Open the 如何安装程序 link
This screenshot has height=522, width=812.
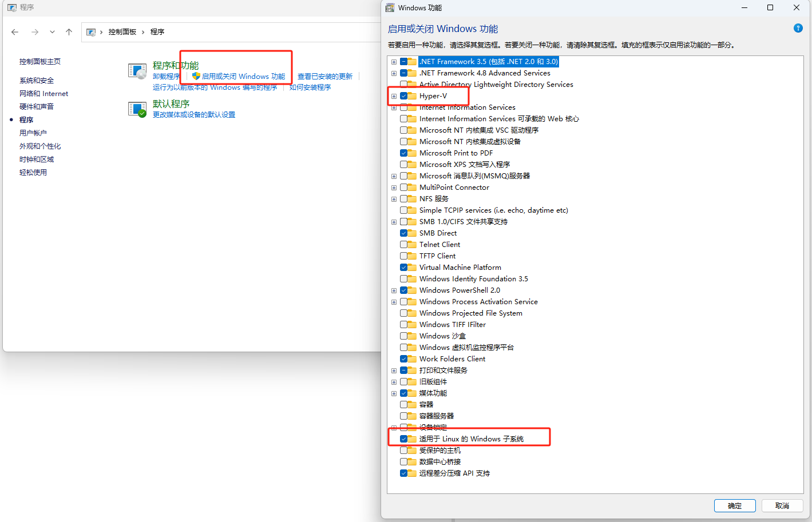(x=310, y=87)
